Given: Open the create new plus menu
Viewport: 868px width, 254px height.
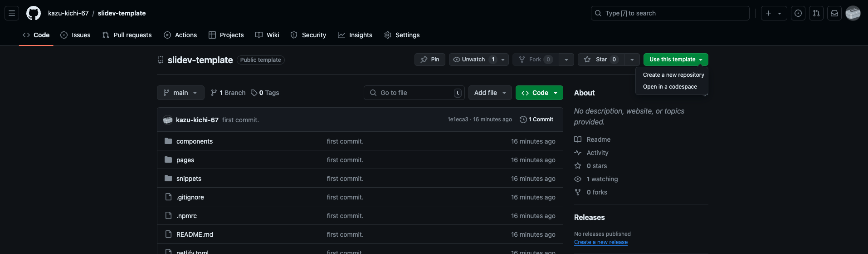Looking at the screenshot, I should pos(768,13).
